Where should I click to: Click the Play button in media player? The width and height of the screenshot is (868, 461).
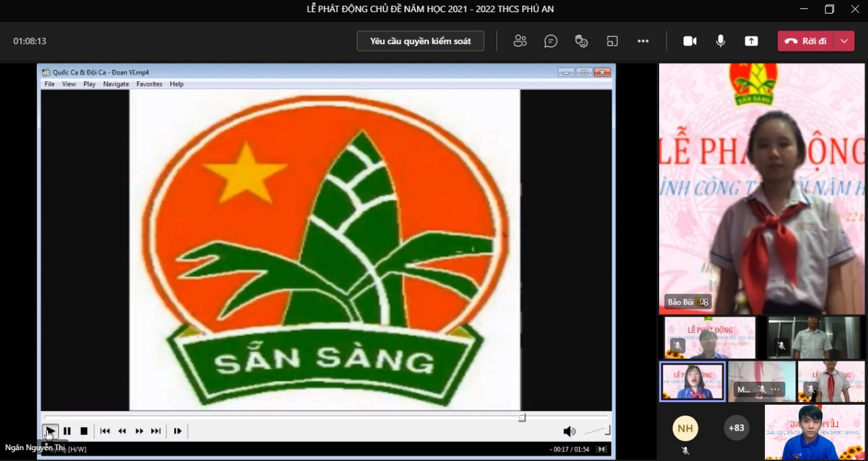click(50, 431)
